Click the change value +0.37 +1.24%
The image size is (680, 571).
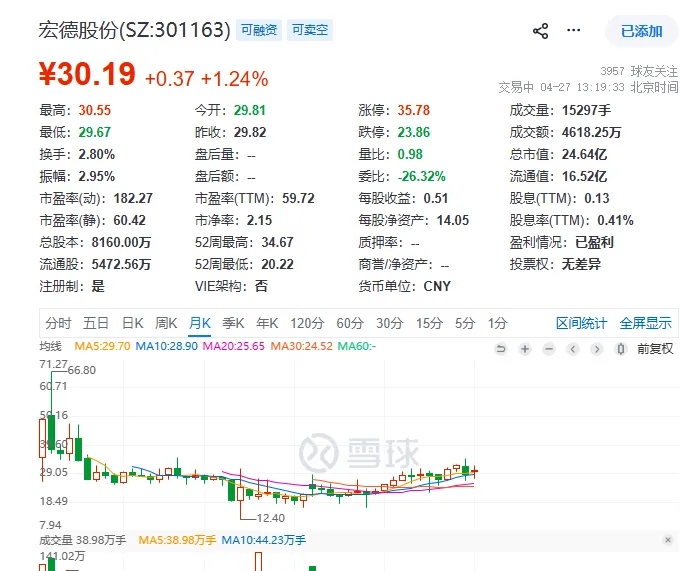[x=206, y=79]
